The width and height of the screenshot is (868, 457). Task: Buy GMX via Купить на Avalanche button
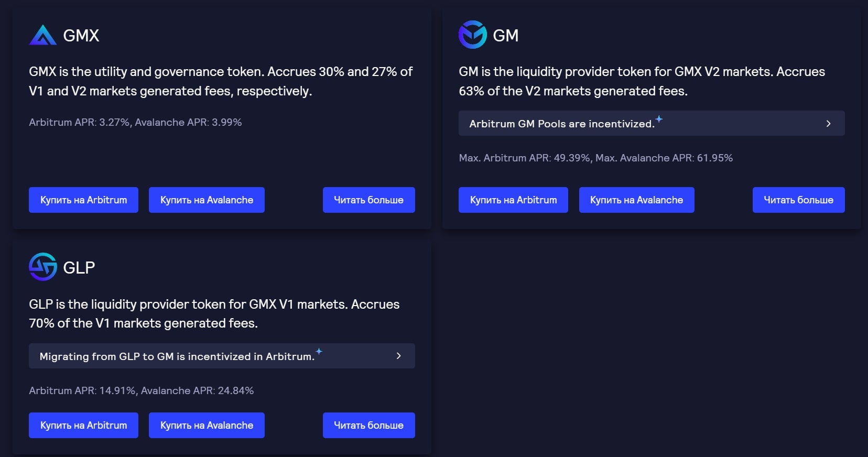207,200
